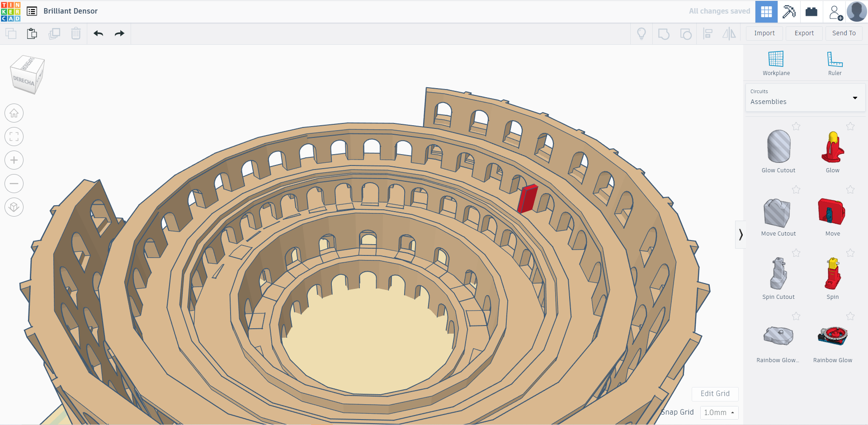
Task: Toggle show all lightbulb icon
Action: click(x=641, y=33)
